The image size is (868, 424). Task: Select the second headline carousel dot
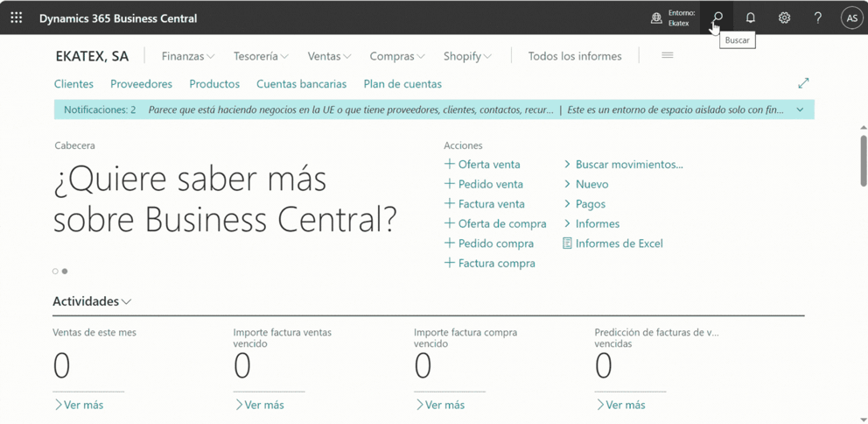65,272
